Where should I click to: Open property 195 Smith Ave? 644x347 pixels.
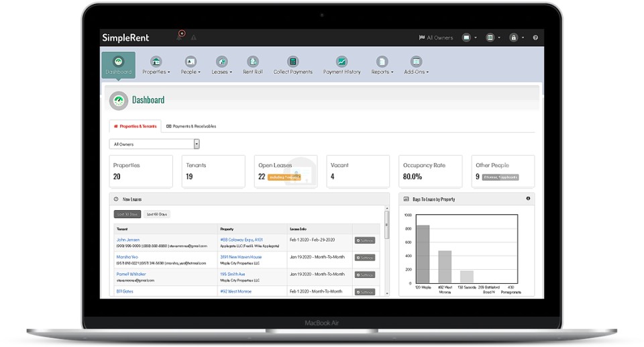pyautogui.click(x=233, y=275)
